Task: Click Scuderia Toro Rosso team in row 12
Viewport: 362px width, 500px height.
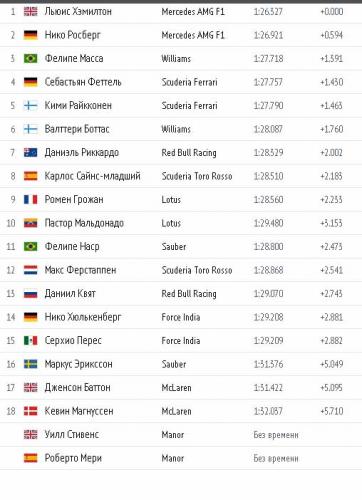Action: [197, 270]
